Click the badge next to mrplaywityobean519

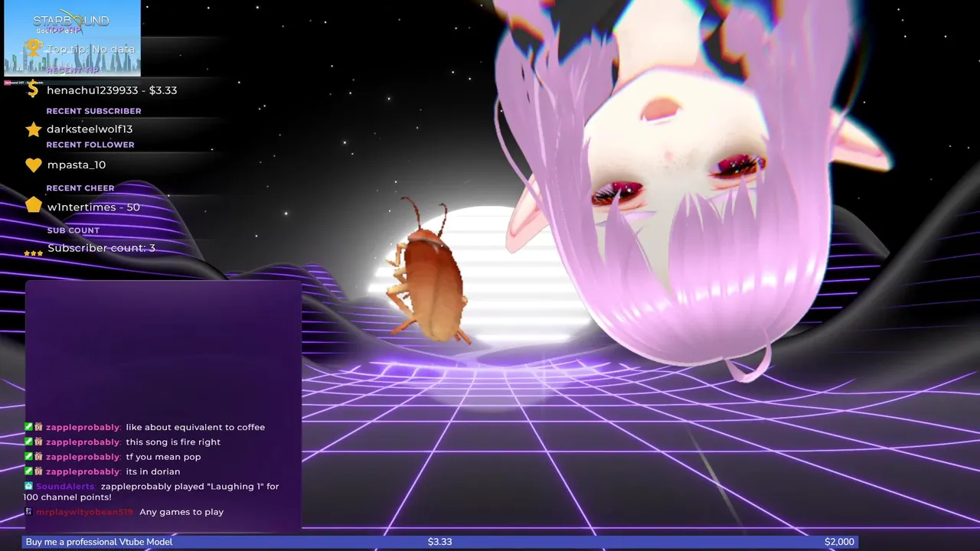28,511
